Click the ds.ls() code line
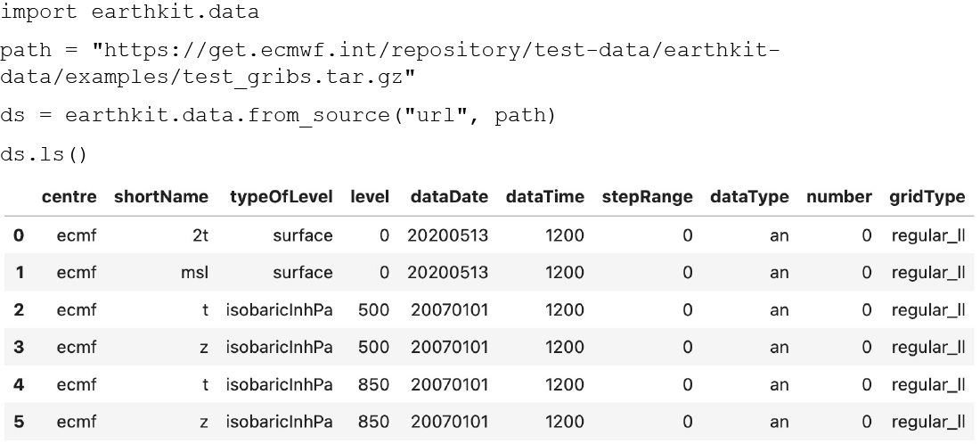This screenshot has width=980, height=444. click(44, 154)
